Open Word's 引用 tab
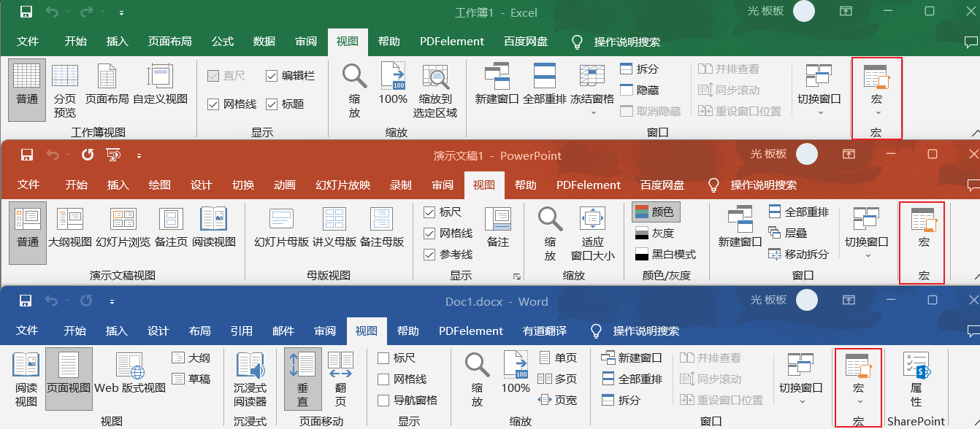Image resolution: width=980 pixels, height=429 pixels. point(242,331)
